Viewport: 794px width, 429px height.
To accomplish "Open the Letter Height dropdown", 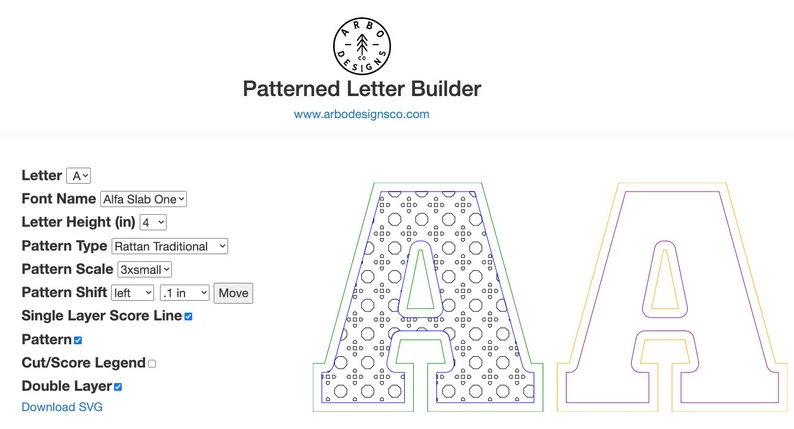I will click(153, 222).
